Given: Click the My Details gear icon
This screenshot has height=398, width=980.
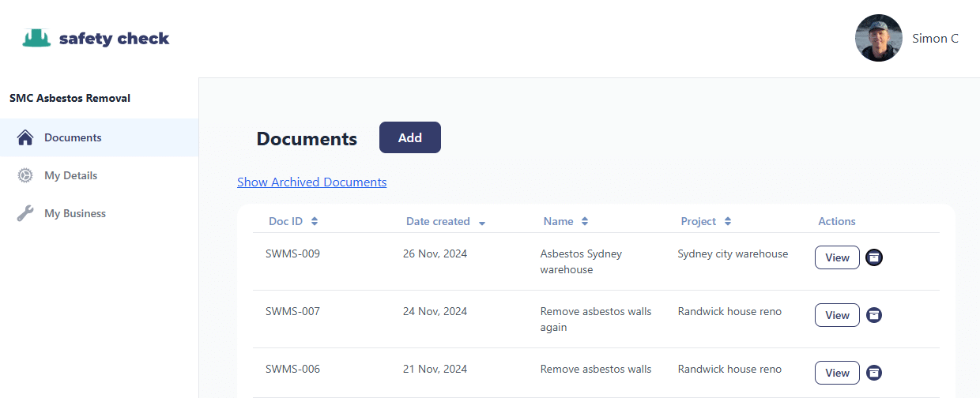Looking at the screenshot, I should 25,175.
